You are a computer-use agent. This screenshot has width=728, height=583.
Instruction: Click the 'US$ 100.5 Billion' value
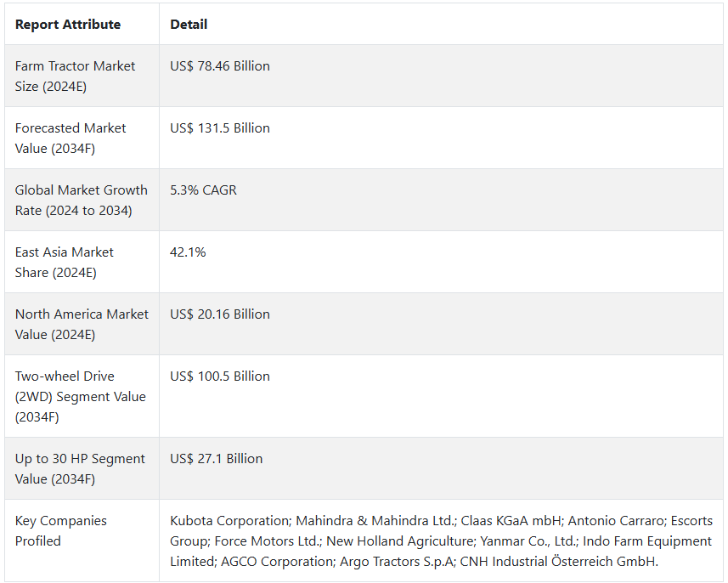[220, 376]
